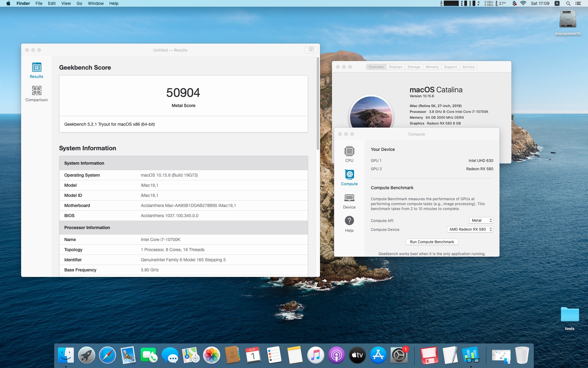Image resolution: width=588 pixels, height=368 pixels.
Task: Expand the Compute API Metal dropdown
Action: click(x=481, y=220)
